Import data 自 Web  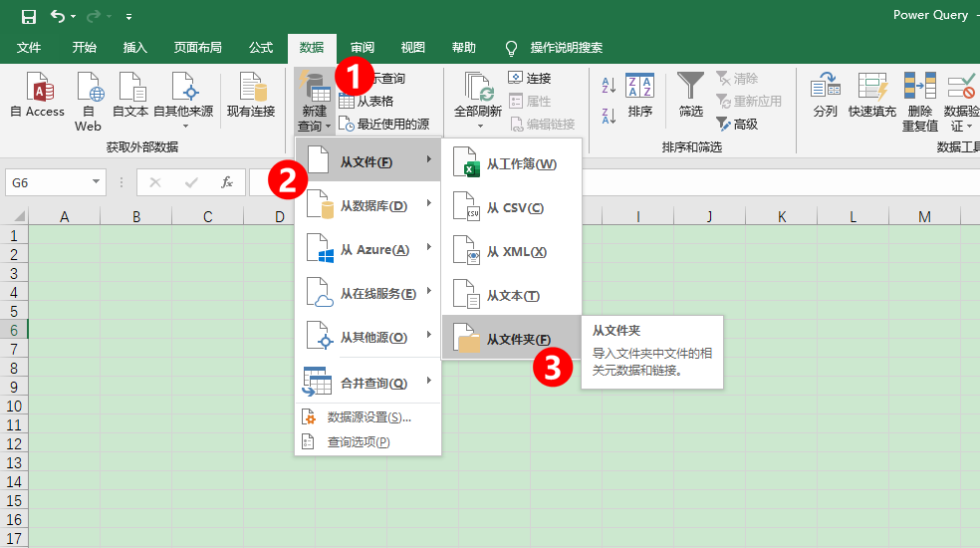pyautogui.click(x=88, y=102)
